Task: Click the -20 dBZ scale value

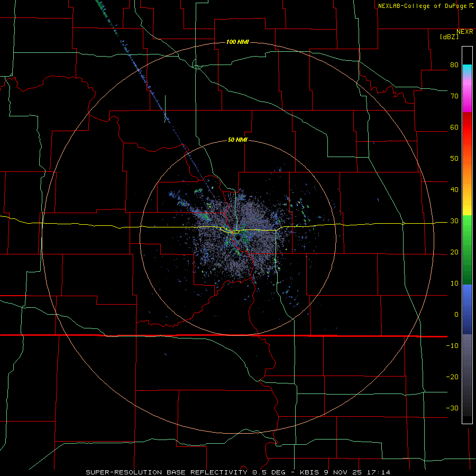Action: click(x=452, y=377)
